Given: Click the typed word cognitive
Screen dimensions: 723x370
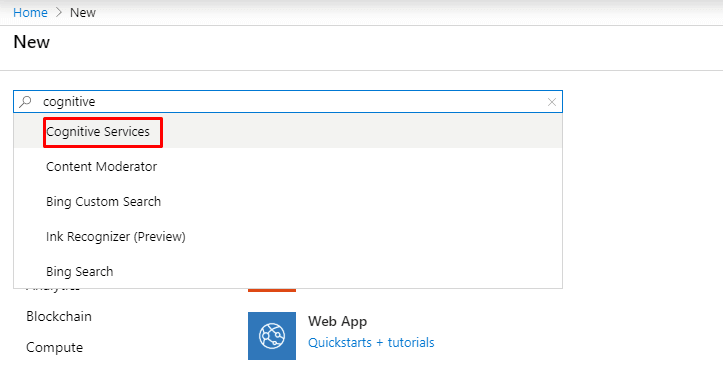Looking at the screenshot, I should pos(69,102).
